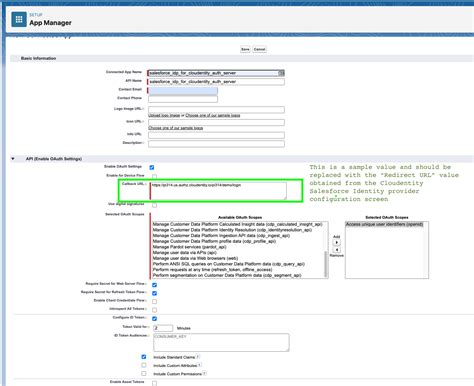Click the Contact Phone field
The height and width of the screenshot is (386, 474).
183,99
